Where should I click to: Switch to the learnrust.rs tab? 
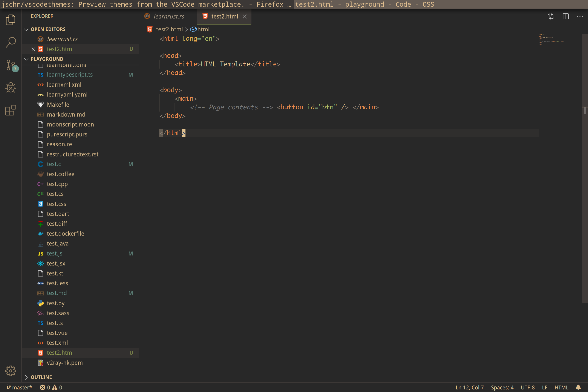[x=169, y=16]
